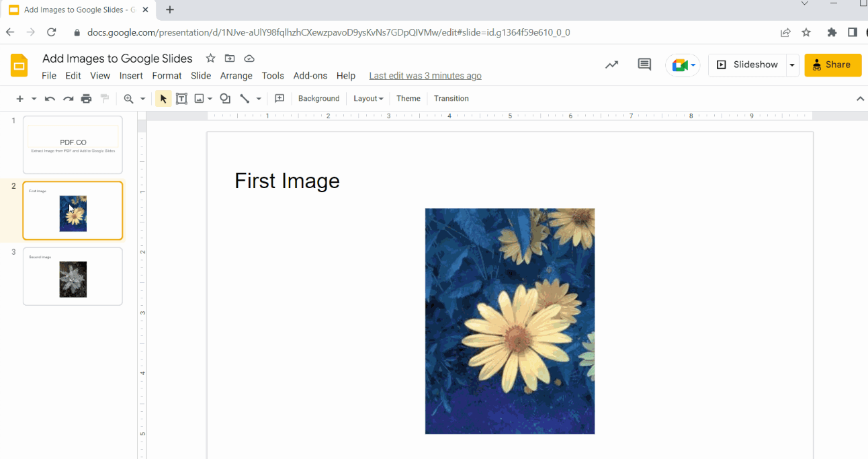Start the Slideshow
This screenshot has width=868, height=459.
coord(747,65)
